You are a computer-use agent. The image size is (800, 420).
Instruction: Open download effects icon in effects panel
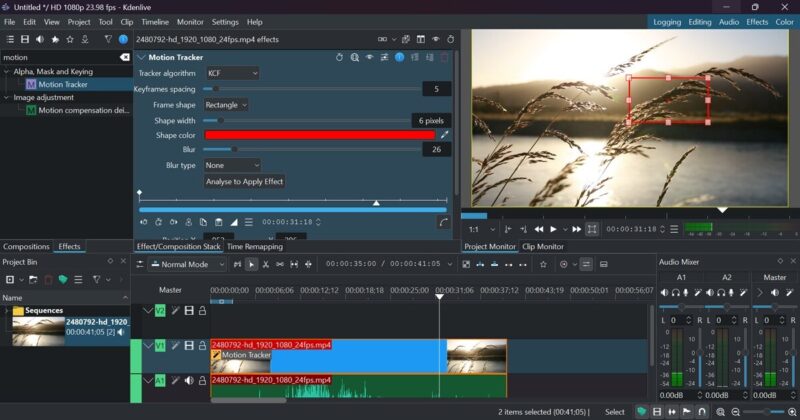click(85, 39)
